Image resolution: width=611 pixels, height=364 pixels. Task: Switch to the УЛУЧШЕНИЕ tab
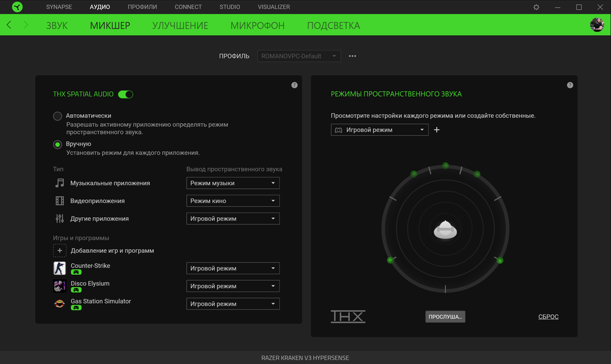(180, 25)
